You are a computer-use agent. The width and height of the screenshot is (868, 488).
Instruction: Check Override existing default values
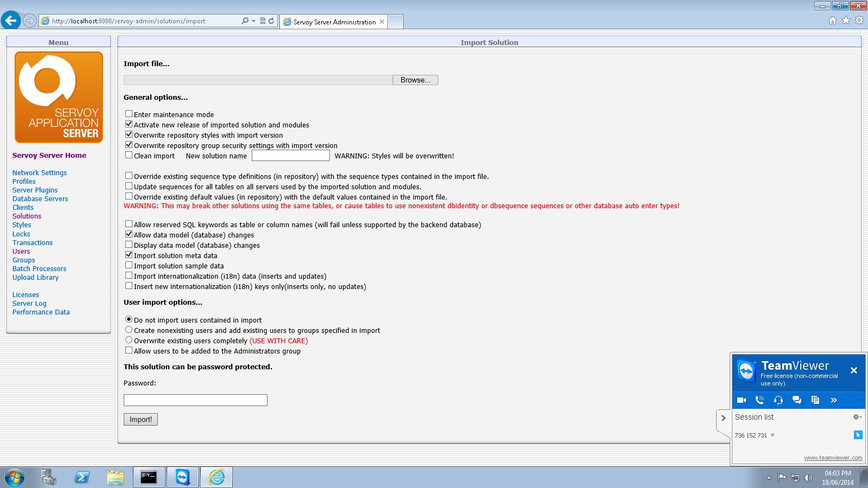click(x=129, y=196)
